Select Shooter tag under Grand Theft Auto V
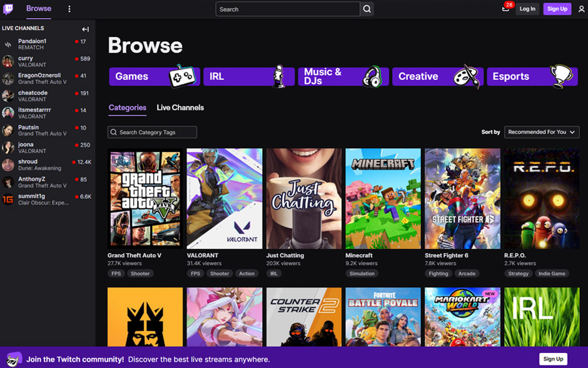 (x=140, y=273)
